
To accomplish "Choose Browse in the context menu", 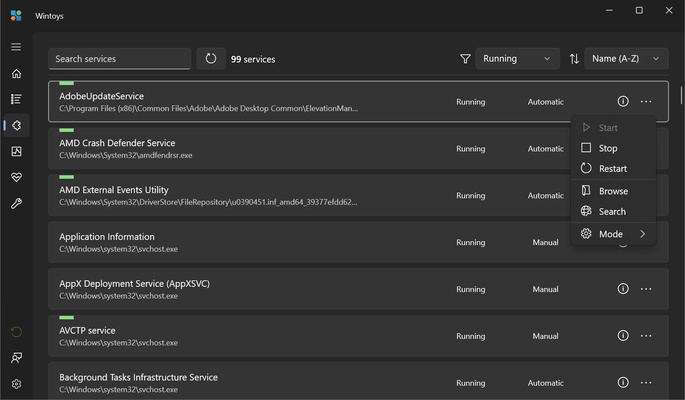I will 613,191.
